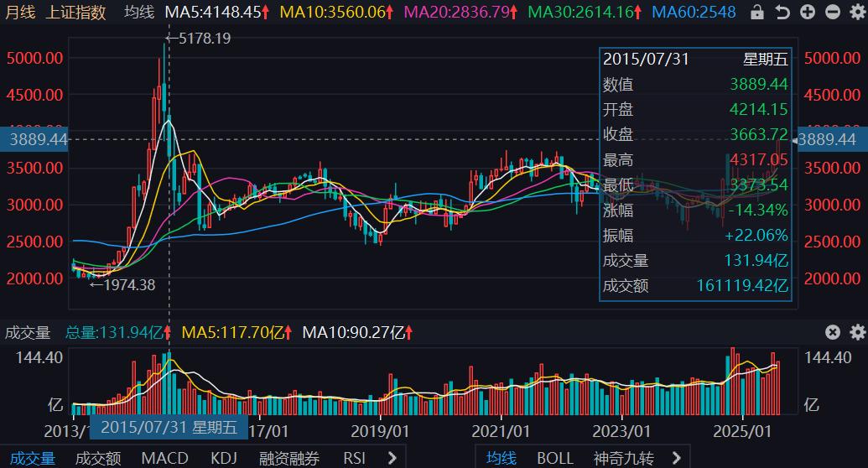Switch to the RSI indicator tab
The image size is (868, 468).
pyautogui.click(x=354, y=459)
